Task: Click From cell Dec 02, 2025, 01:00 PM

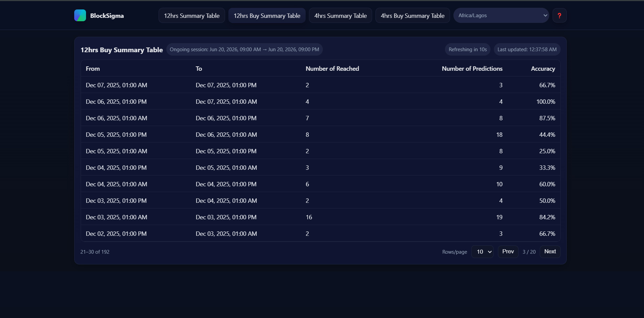Action: (116, 234)
